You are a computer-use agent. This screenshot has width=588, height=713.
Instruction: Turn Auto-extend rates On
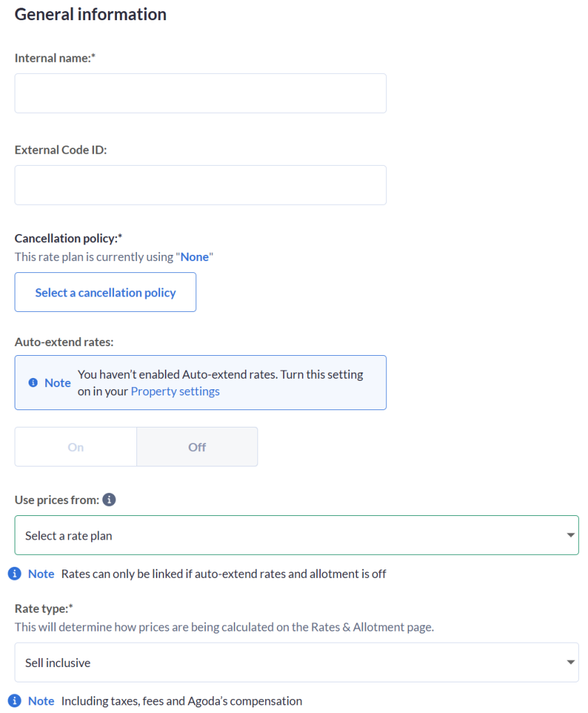coord(75,446)
